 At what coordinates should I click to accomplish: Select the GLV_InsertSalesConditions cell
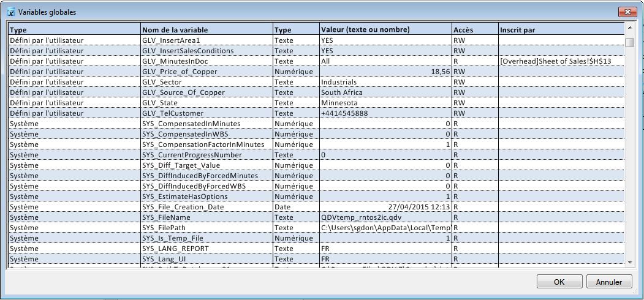[x=207, y=50]
